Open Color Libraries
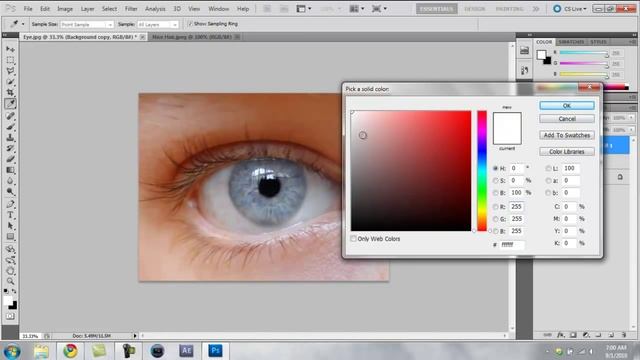Image resolution: width=640 pixels, height=360 pixels. tap(567, 151)
